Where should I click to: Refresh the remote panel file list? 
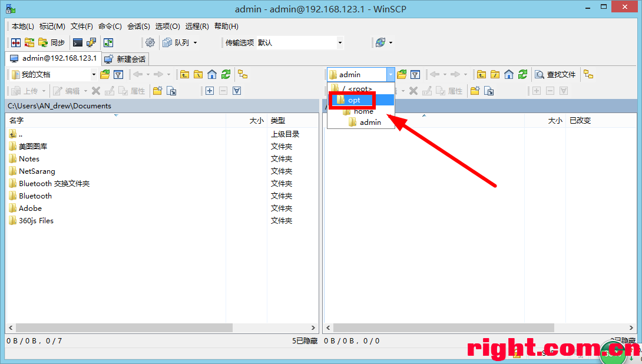[x=522, y=75]
